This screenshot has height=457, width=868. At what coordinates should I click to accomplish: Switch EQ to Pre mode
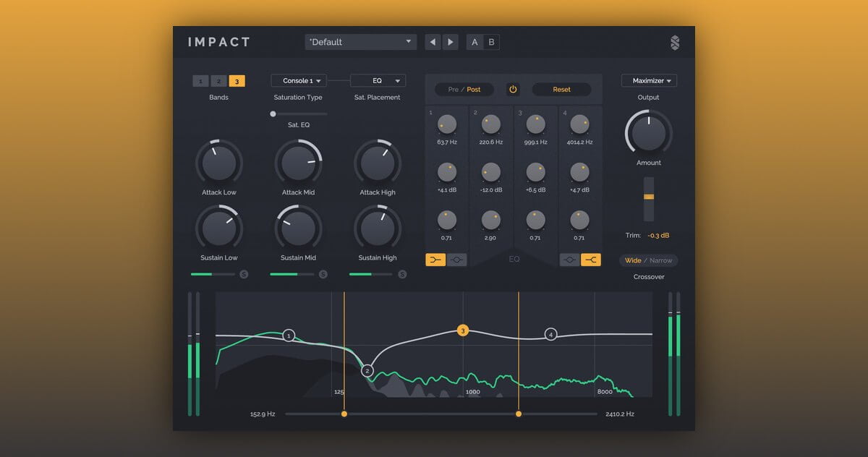tap(453, 90)
